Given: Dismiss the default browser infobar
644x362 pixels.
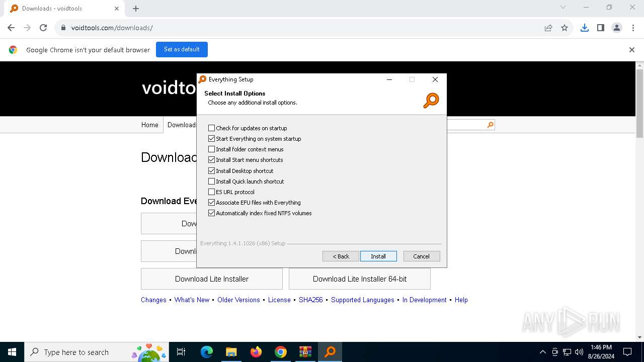Looking at the screenshot, I should pos(632,50).
